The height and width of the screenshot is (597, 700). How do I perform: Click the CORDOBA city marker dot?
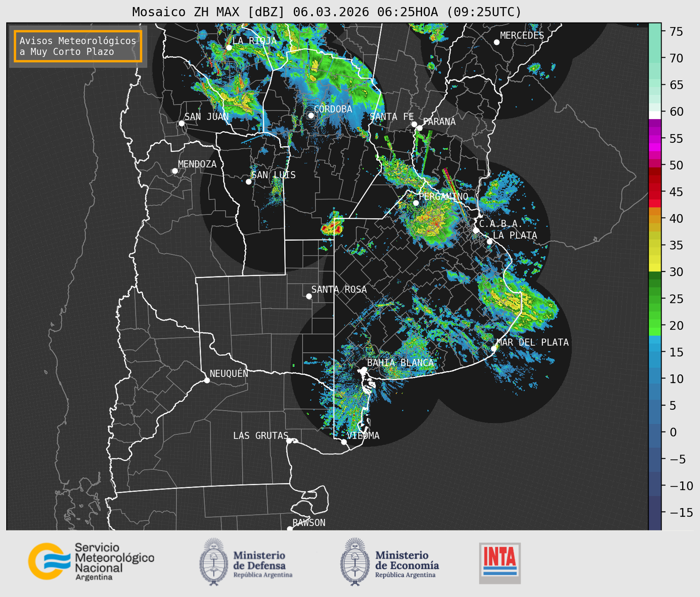click(311, 115)
